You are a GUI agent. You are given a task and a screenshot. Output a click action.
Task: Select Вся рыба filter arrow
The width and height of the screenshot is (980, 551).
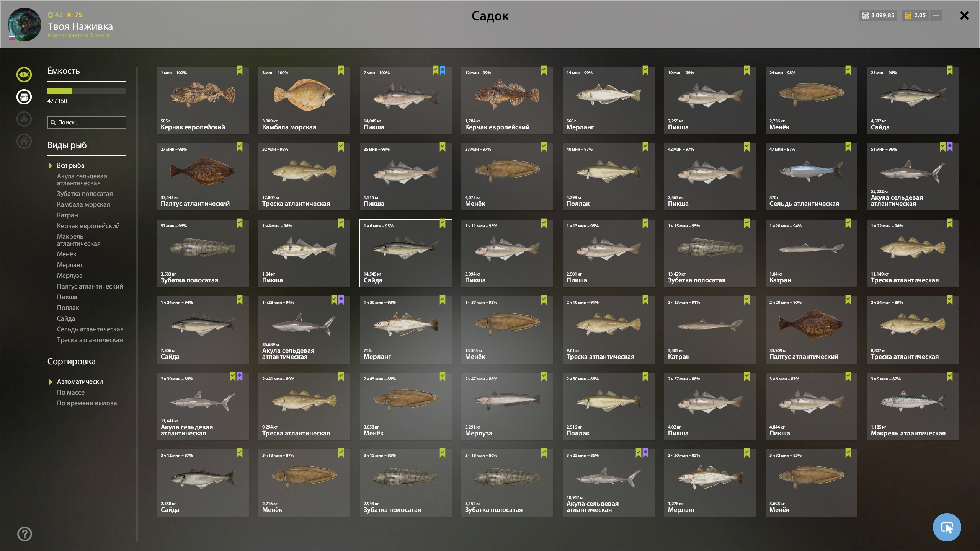(x=51, y=166)
